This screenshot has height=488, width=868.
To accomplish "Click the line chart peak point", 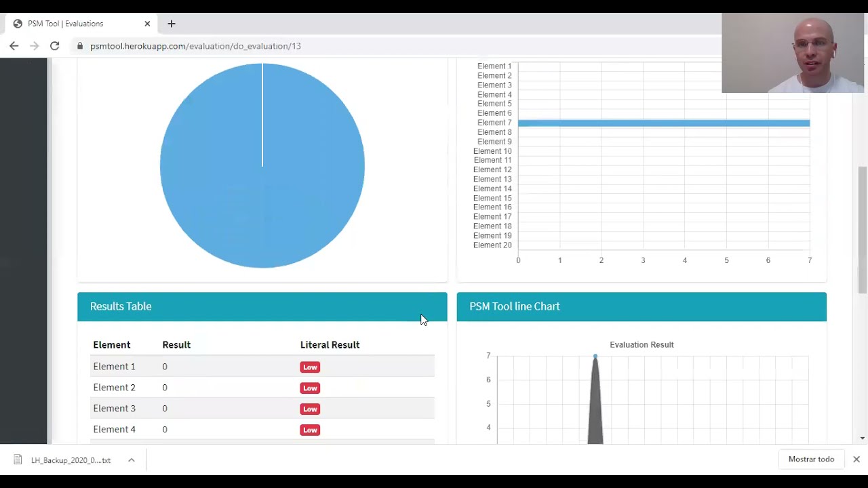I will (595, 356).
